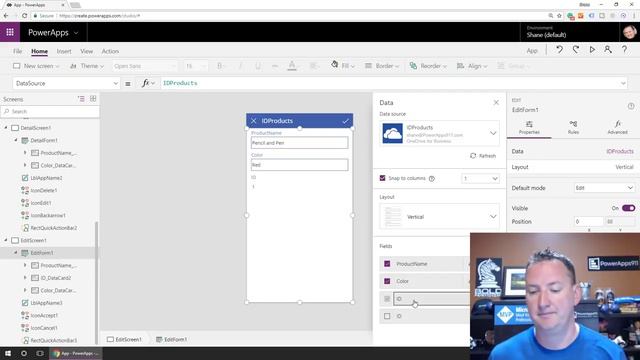Open the Align menu

(472, 66)
